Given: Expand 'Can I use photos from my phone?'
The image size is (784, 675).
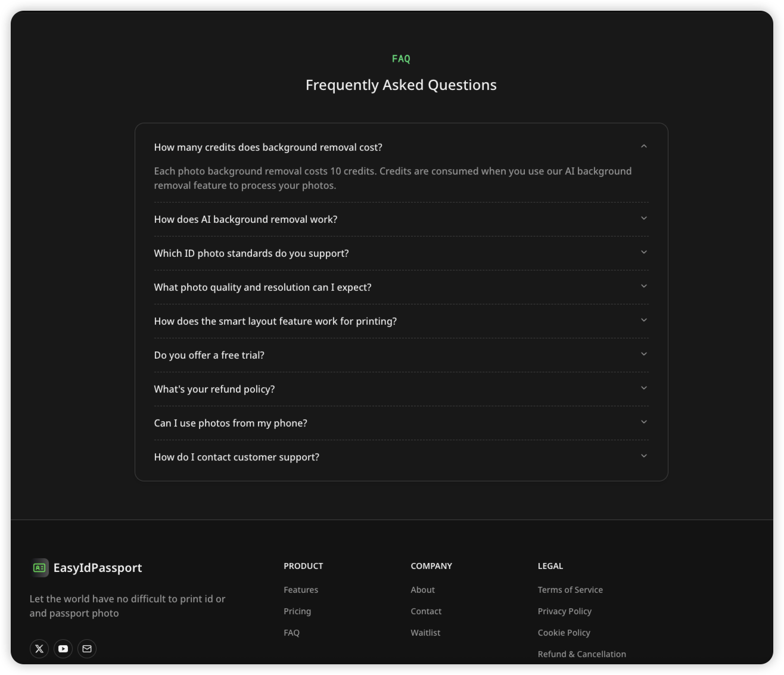Looking at the screenshot, I should coord(401,422).
